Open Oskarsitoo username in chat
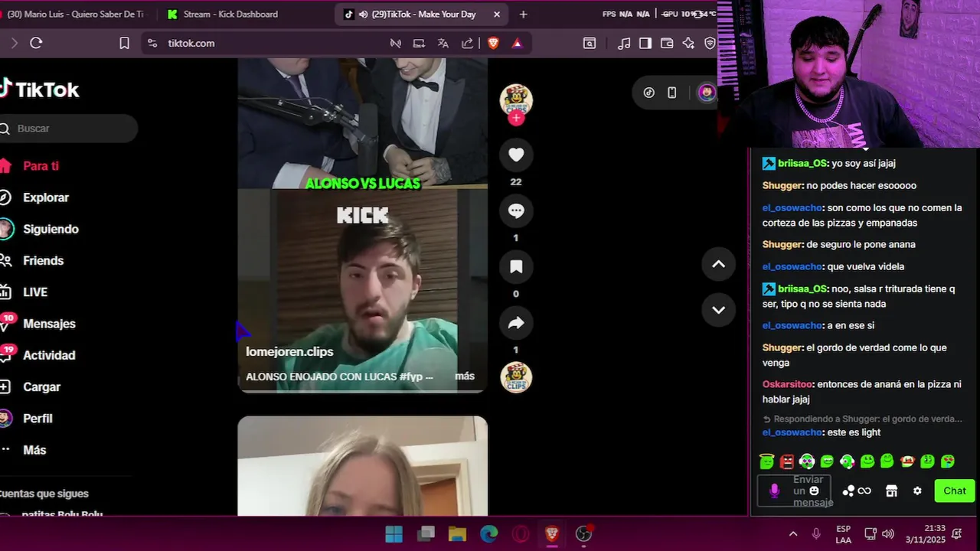 (788, 384)
